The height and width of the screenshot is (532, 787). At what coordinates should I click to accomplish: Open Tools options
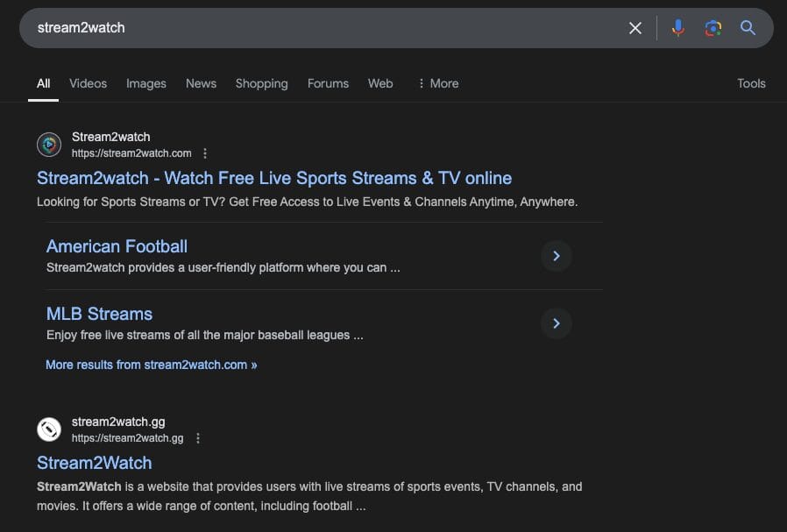point(751,83)
